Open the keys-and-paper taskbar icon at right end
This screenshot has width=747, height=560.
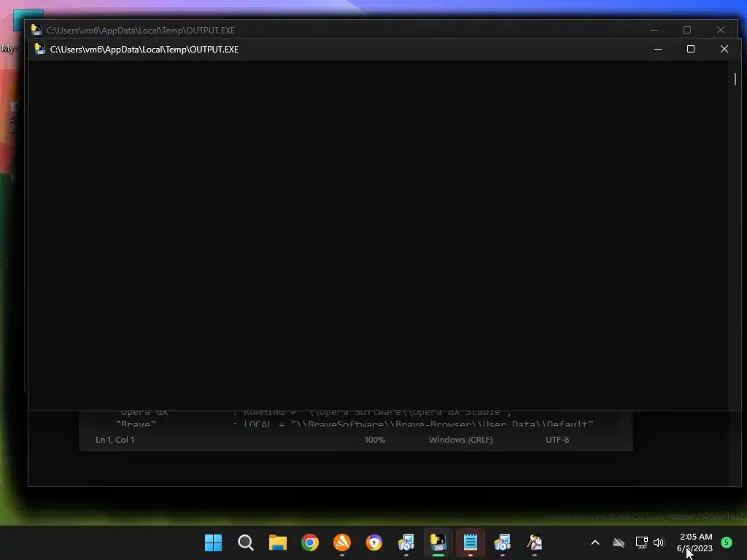(x=535, y=542)
